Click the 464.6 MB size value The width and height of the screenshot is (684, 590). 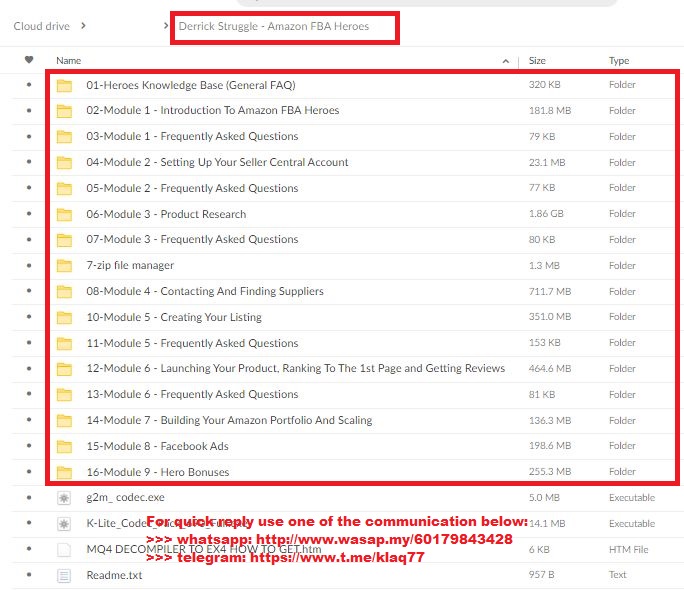tap(550, 368)
